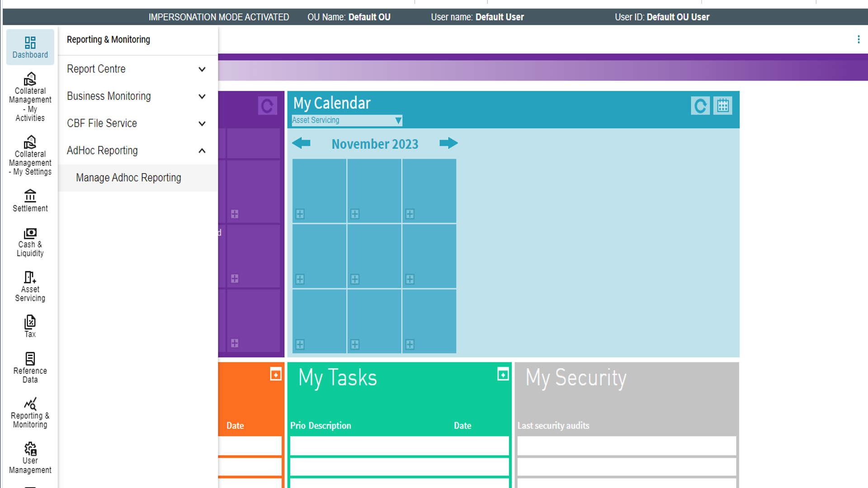Go to the previous month in the calendar

tap(301, 143)
